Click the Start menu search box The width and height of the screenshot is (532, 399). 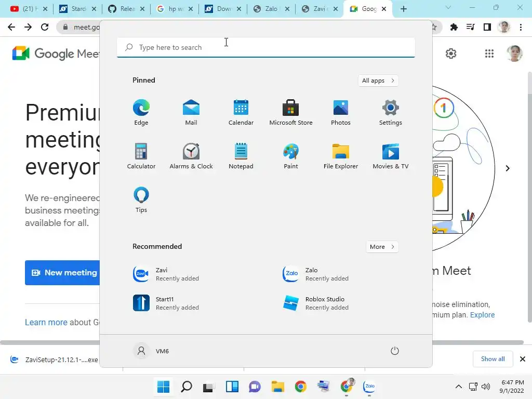click(x=266, y=47)
